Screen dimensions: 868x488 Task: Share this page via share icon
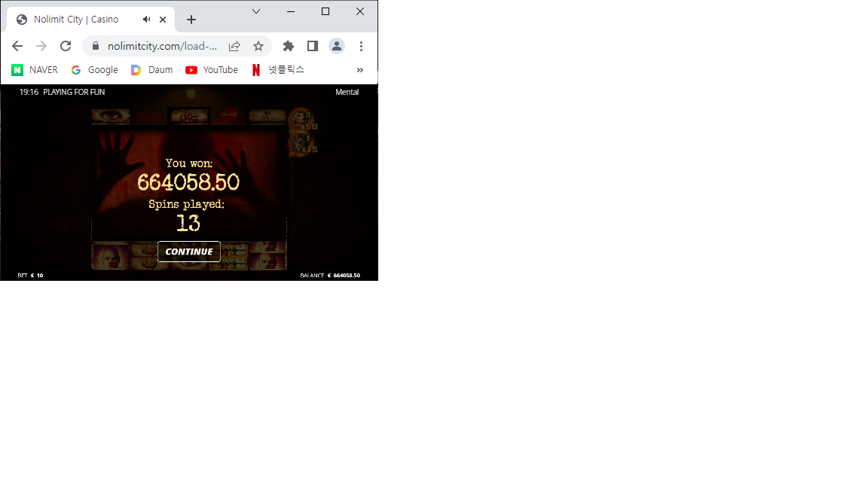pos(234,46)
